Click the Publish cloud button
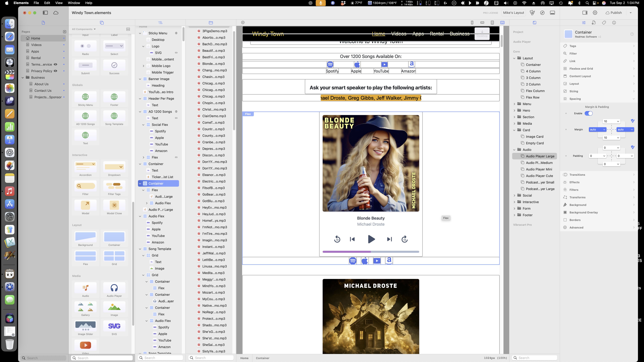Image resolution: width=644 pixels, height=362 pixels. 614,13
